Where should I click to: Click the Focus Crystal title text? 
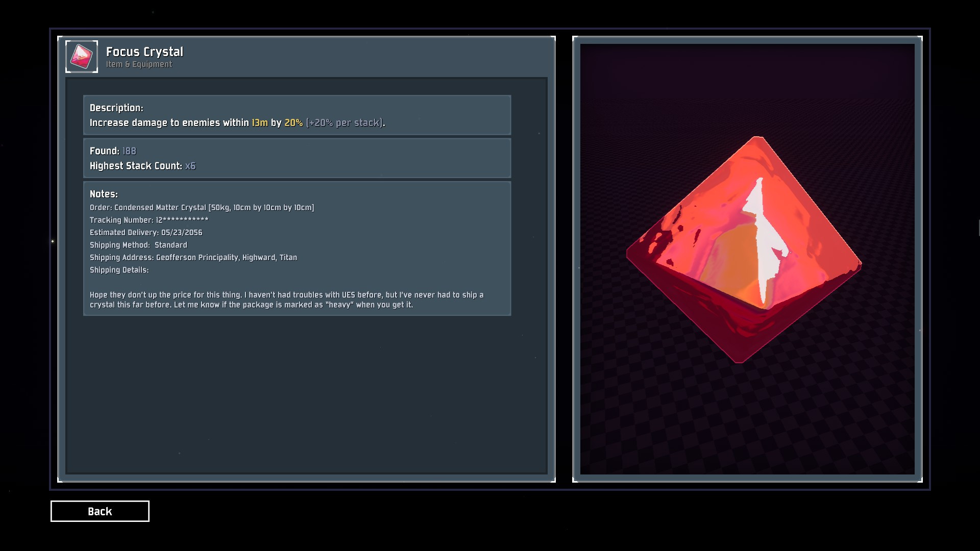click(144, 52)
